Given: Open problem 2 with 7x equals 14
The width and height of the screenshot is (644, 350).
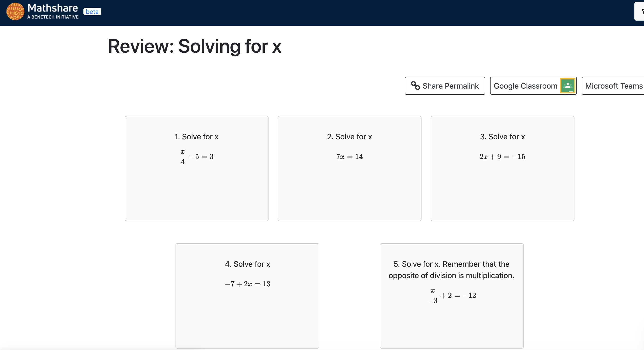Looking at the screenshot, I should [x=349, y=169].
